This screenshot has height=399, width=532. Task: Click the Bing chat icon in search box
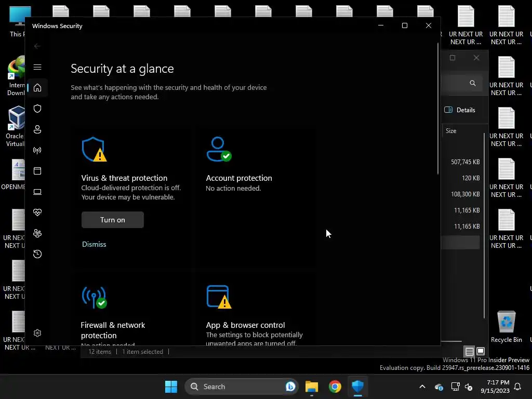290,387
